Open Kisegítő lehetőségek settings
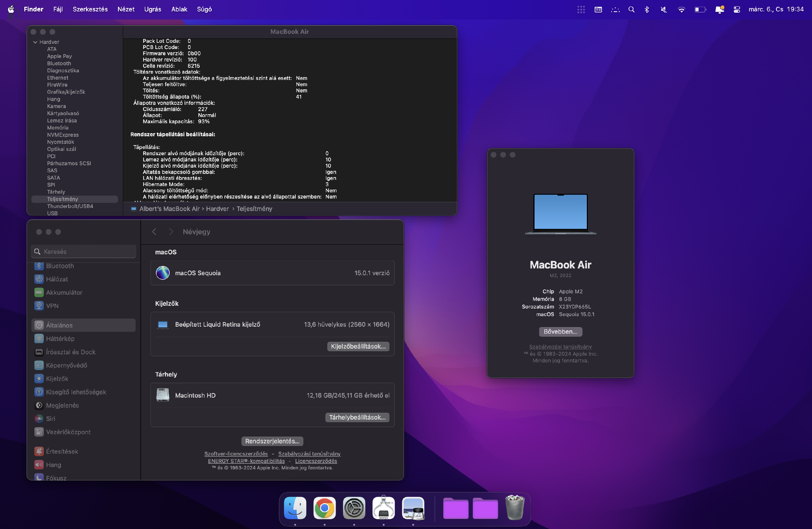812x529 pixels. [x=83, y=392]
